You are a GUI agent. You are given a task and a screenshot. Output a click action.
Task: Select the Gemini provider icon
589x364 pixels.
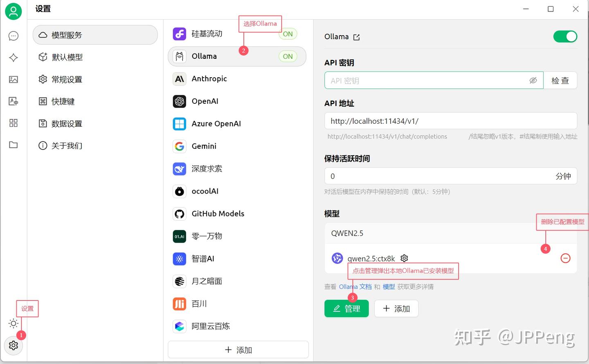pyautogui.click(x=180, y=146)
